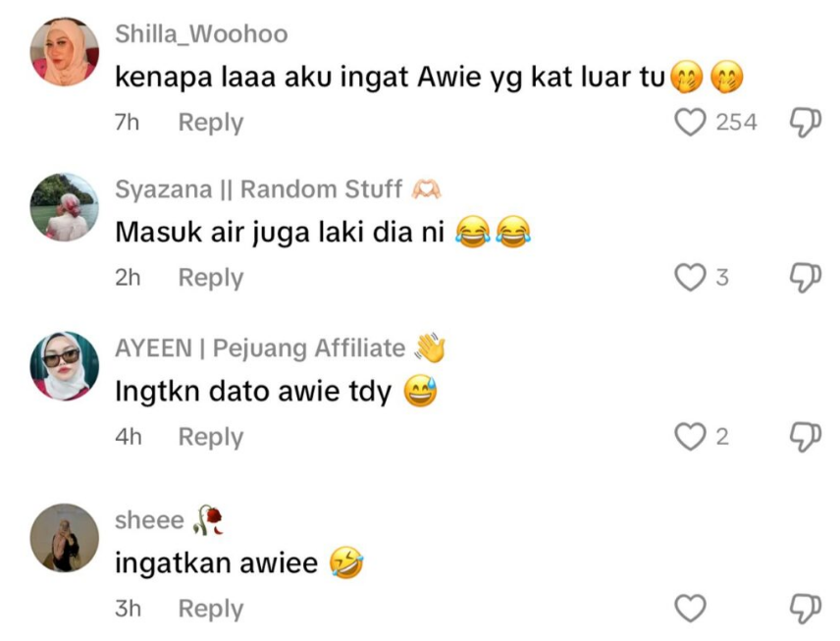Image resolution: width=840 pixels, height=641 pixels.
Task: Like the 'Masuk air juga' comment
Action: (690, 278)
